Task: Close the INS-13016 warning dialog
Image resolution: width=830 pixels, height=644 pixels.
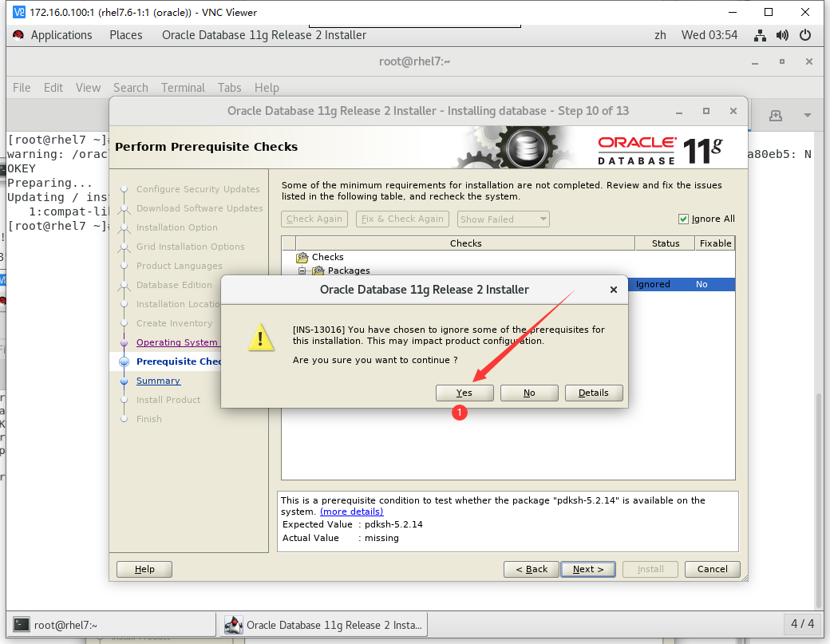Action: (614, 290)
